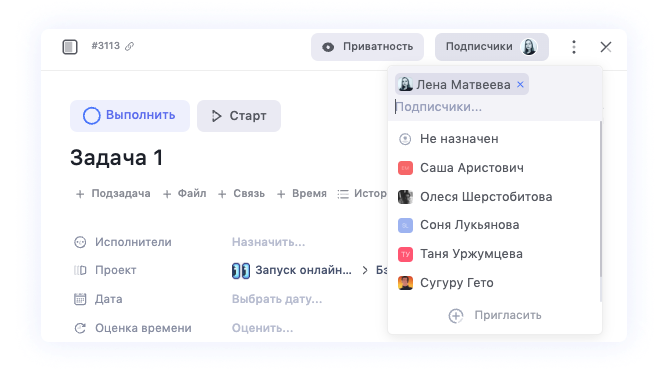668x372 pixels.
Task: Click the plus circle invite icon
Action: pyautogui.click(x=456, y=316)
